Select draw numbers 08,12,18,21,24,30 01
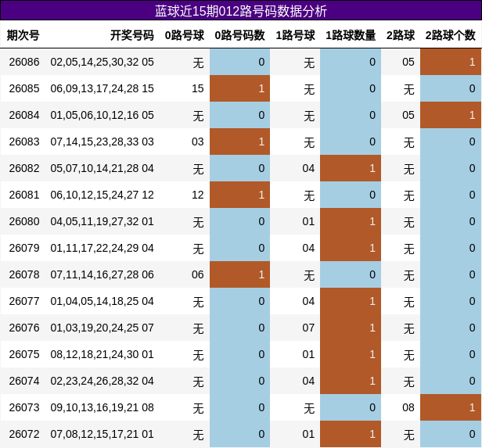Image resolution: width=482 pixels, height=448 pixels. (x=102, y=354)
